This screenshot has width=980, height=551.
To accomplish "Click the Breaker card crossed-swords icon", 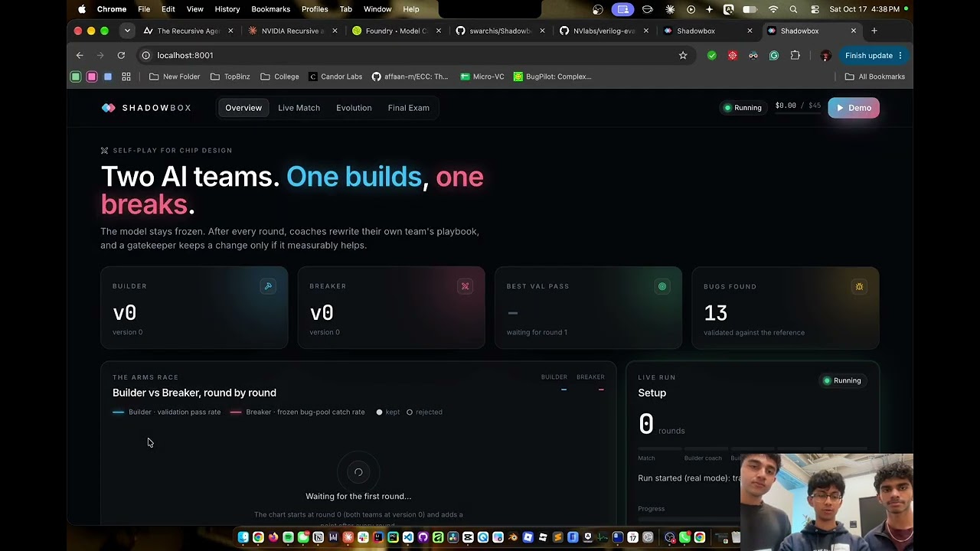I will pos(465,286).
